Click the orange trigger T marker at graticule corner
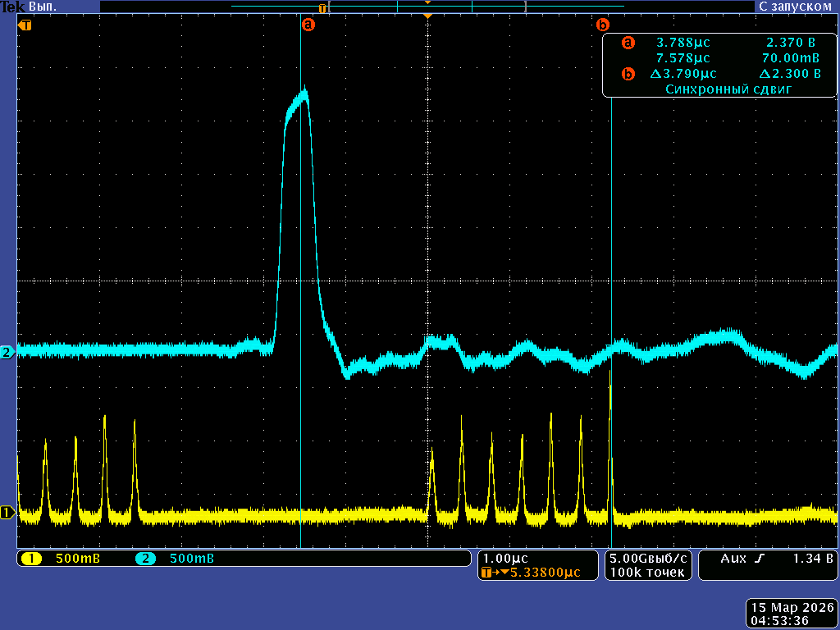 (x=26, y=25)
